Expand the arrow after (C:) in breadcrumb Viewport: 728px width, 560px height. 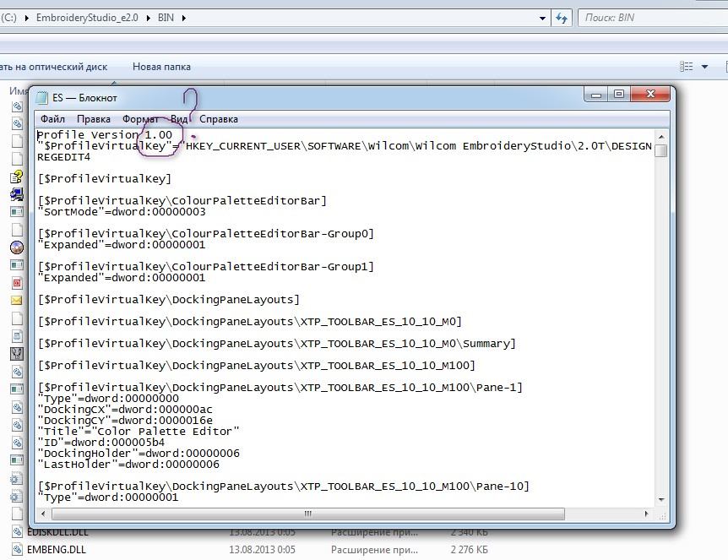[26, 18]
